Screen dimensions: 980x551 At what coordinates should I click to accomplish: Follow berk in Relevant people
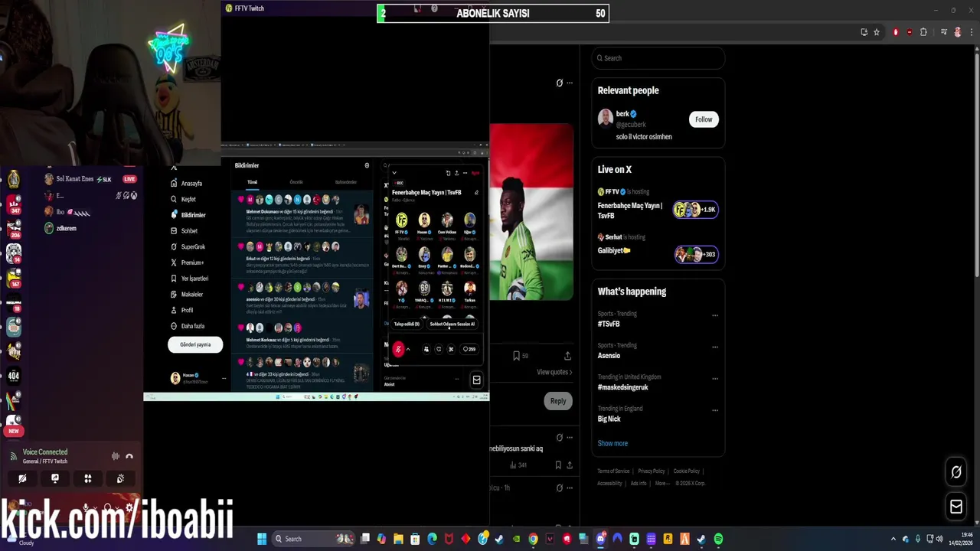coord(704,119)
